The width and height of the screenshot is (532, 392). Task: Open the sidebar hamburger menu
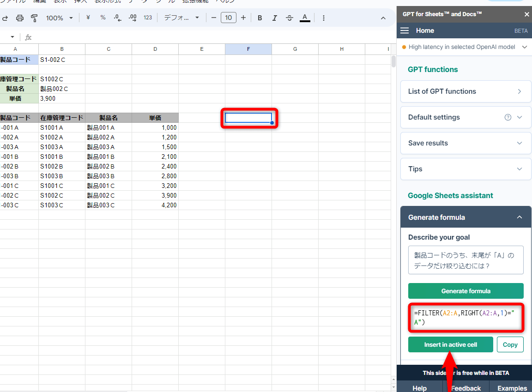[405, 30]
